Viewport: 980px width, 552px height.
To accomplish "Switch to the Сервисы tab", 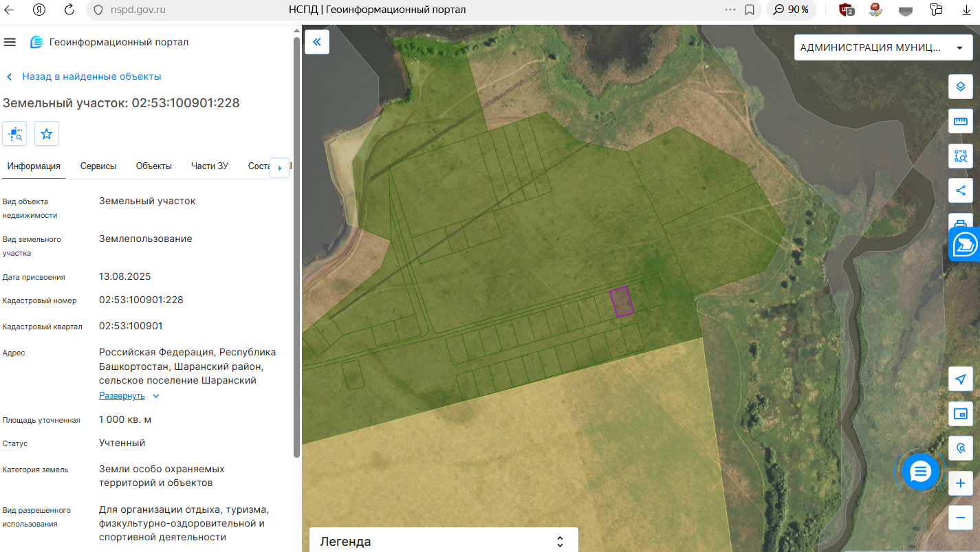I will coord(98,166).
